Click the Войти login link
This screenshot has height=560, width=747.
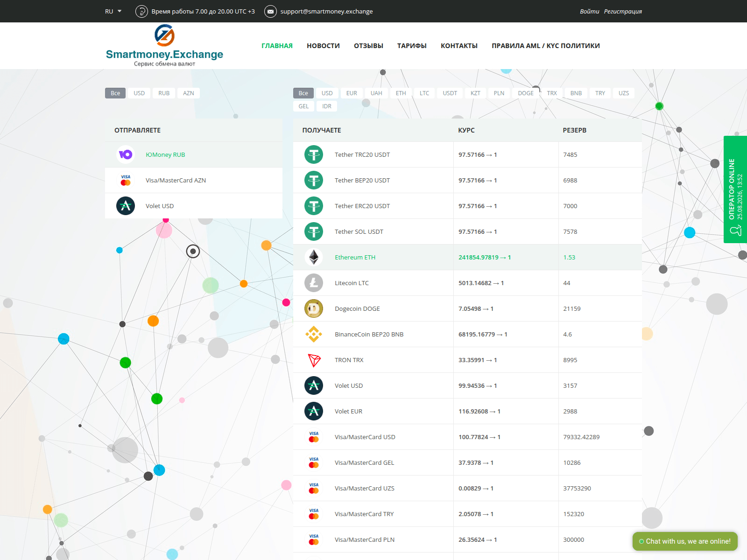point(590,11)
